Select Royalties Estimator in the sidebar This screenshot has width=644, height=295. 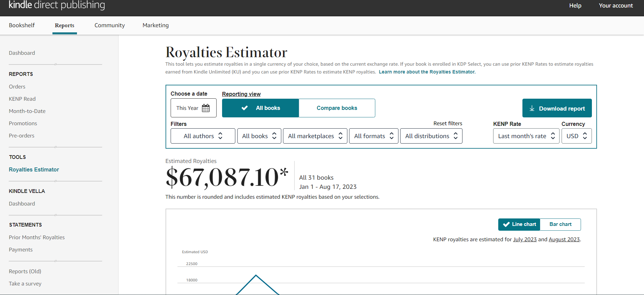tap(34, 169)
